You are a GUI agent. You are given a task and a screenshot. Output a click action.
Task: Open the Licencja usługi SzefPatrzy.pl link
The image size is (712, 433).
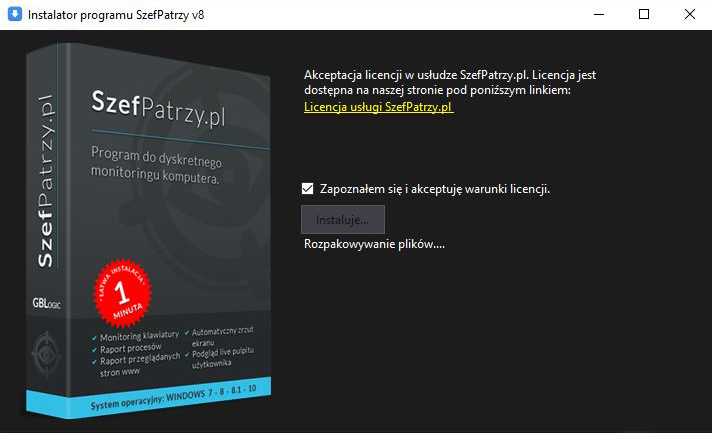coord(378,107)
